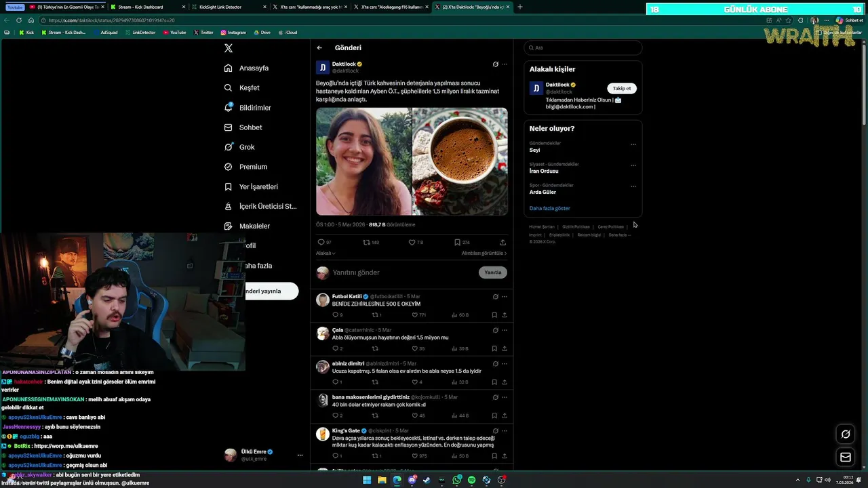Image resolution: width=868 pixels, height=488 pixels.
Task: Share the main Daktilock post
Action: pyautogui.click(x=502, y=242)
